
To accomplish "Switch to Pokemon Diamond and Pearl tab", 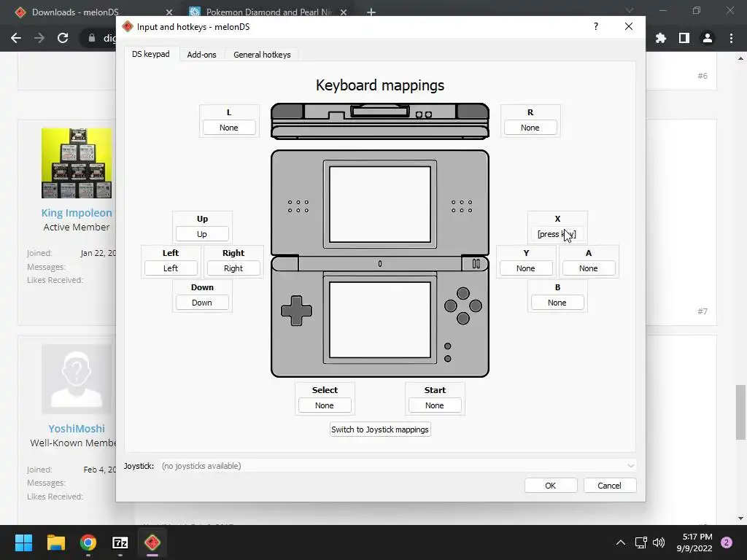I will [268, 12].
